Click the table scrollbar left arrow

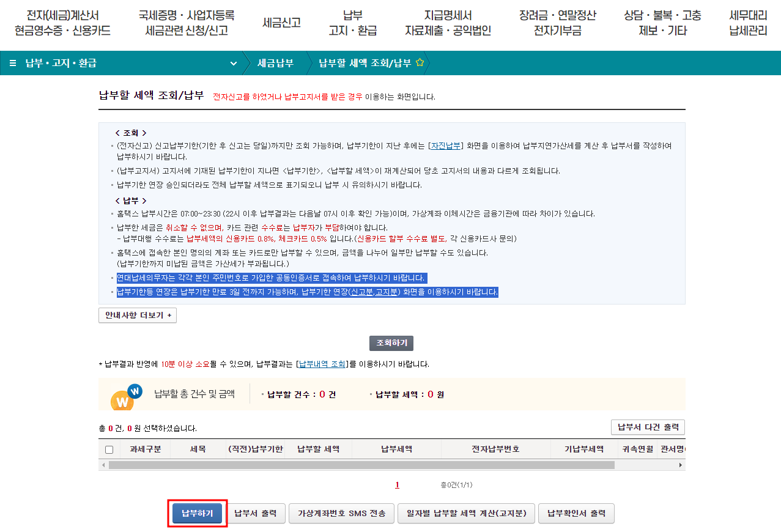103,465
